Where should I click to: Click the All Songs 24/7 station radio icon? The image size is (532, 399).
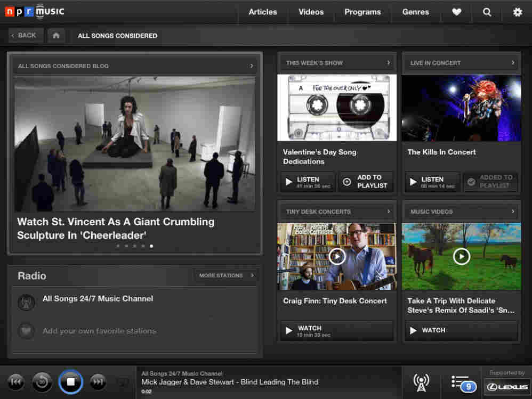coord(26,303)
